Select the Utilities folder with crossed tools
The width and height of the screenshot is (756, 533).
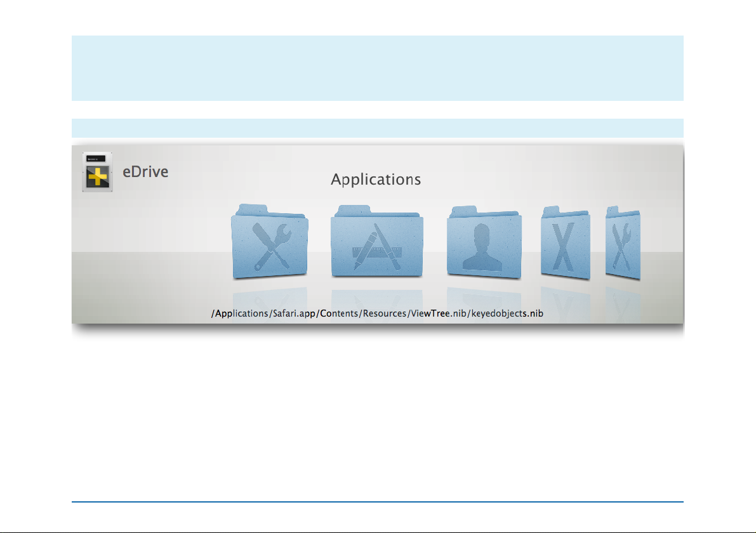click(270, 241)
